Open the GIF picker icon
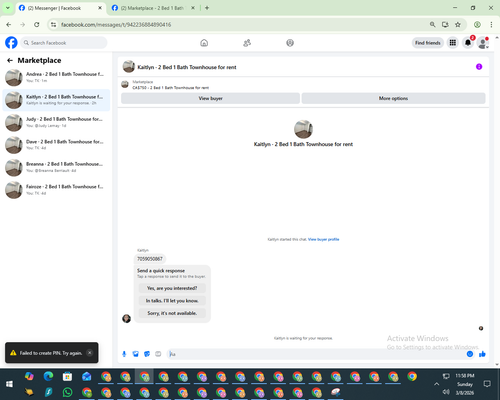Viewport: 500px width, 400px height. (x=158, y=354)
